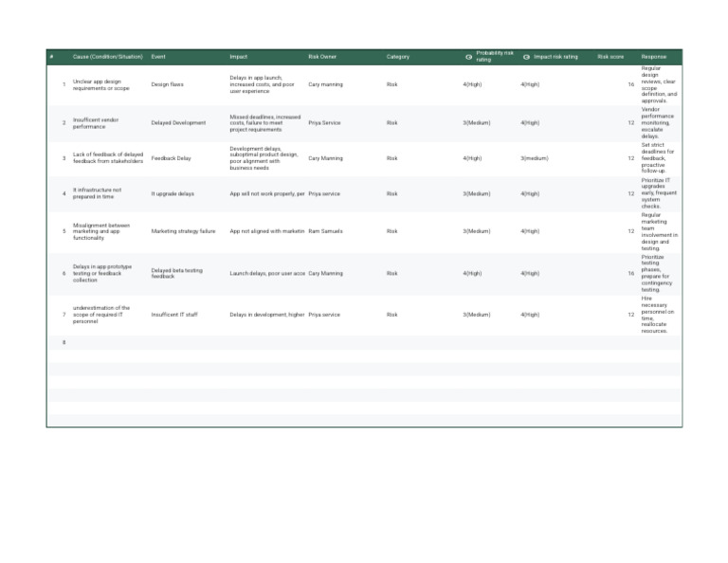Select the Category column header

[398, 57]
